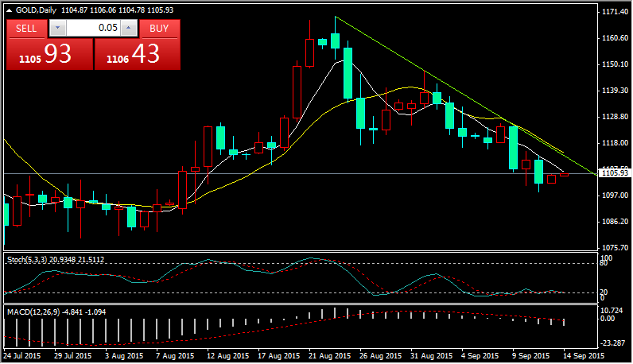
Task: Click the MACD(12,26,9) indicator label
Action: point(28,312)
